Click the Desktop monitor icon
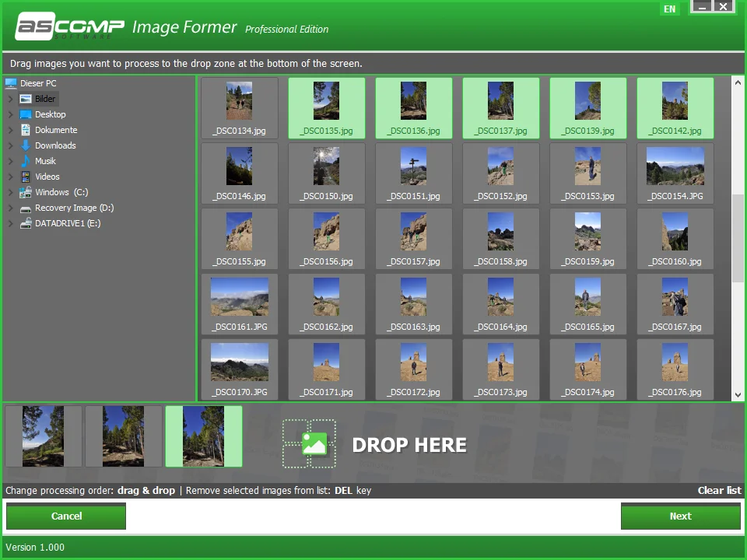747x560 pixels. point(24,114)
